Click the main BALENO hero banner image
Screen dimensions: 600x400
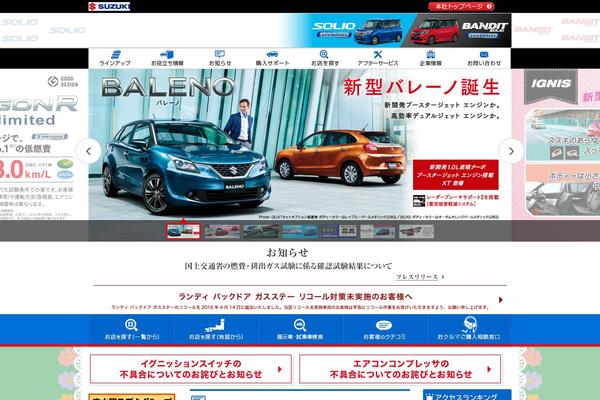[300, 145]
